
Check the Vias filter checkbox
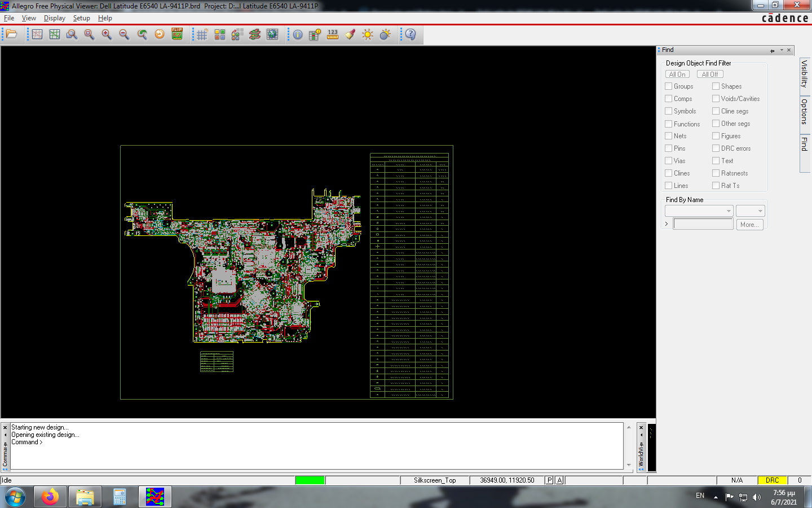[x=669, y=161]
